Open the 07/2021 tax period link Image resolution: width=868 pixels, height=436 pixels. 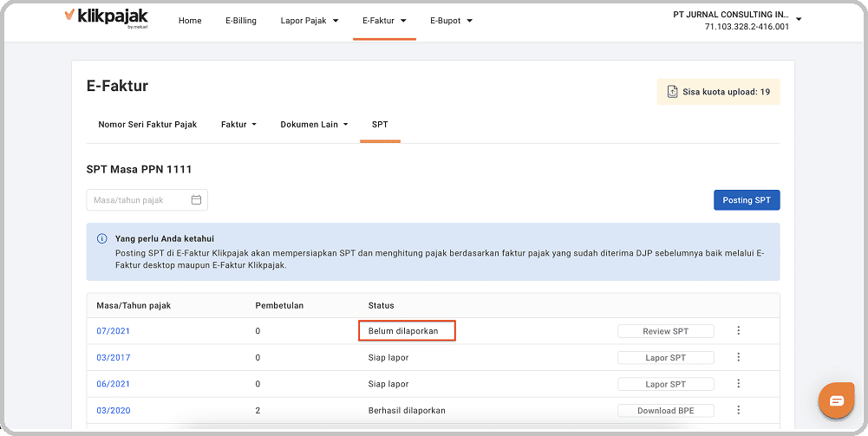point(113,331)
